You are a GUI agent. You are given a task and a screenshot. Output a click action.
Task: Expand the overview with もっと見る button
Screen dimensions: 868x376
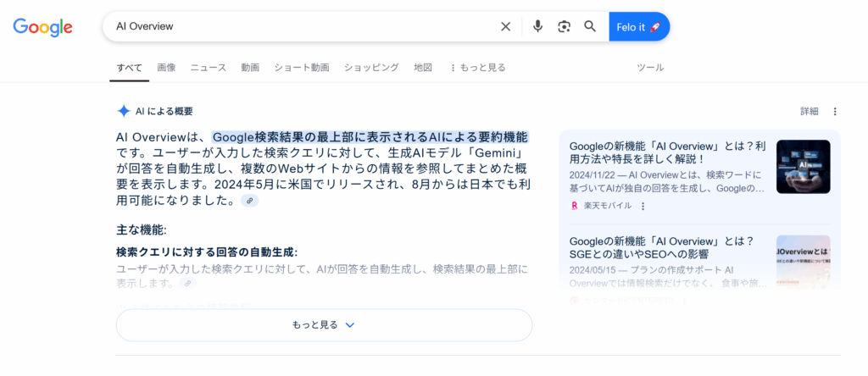tap(324, 325)
